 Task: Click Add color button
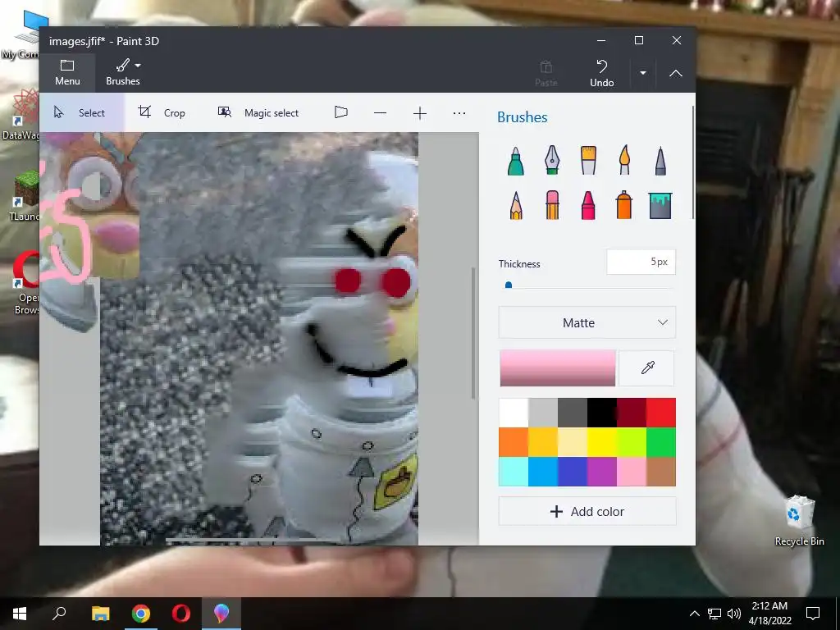point(587,512)
